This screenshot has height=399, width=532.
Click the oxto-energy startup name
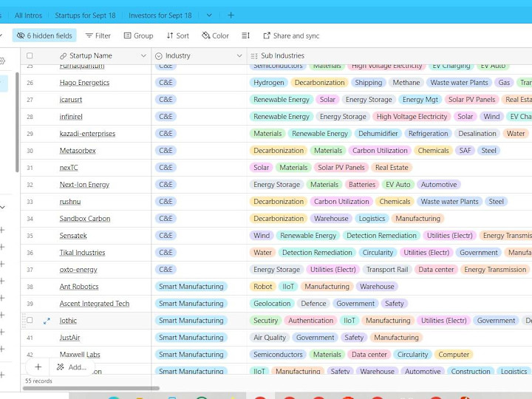click(x=78, y=270)
